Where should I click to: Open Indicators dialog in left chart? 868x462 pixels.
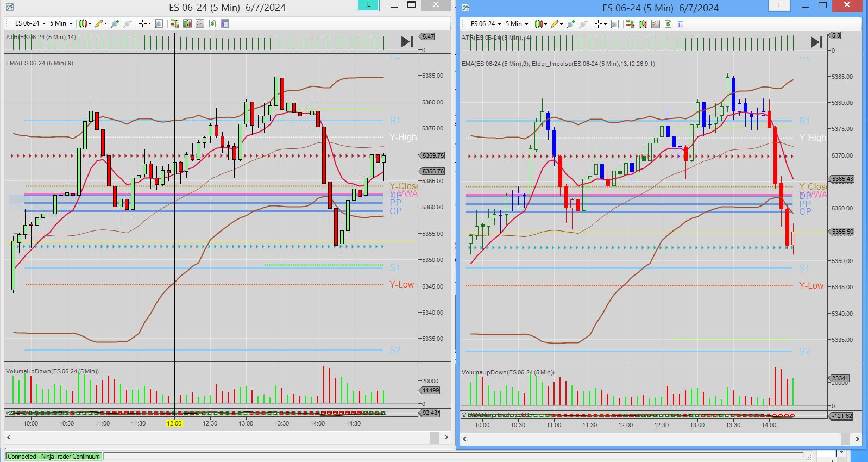pyautogui.click(x=200, y=23)
